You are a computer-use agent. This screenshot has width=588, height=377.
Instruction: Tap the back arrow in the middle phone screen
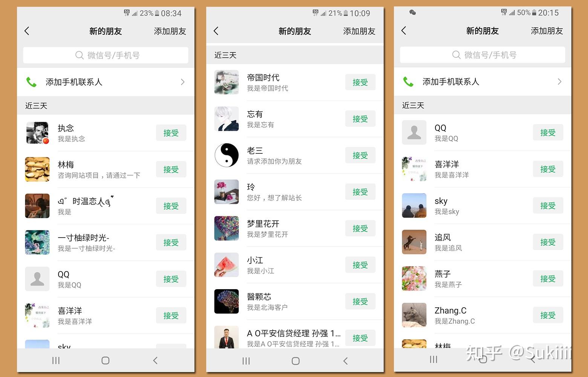[x=216, y=31]
